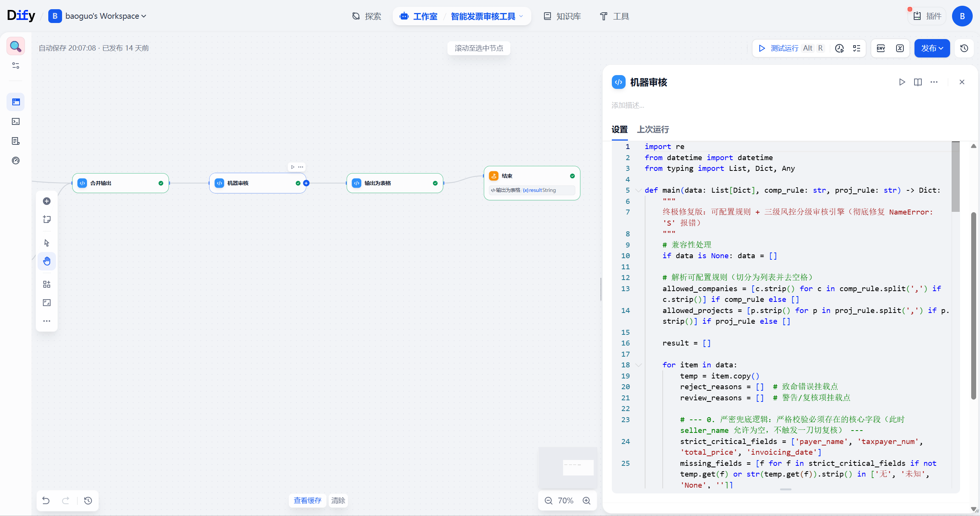The height and width of the screenshot is (516, 980).
Task: Open 知识库 in the top navigation
Action: pyautogui.click(x=563, y=16)
